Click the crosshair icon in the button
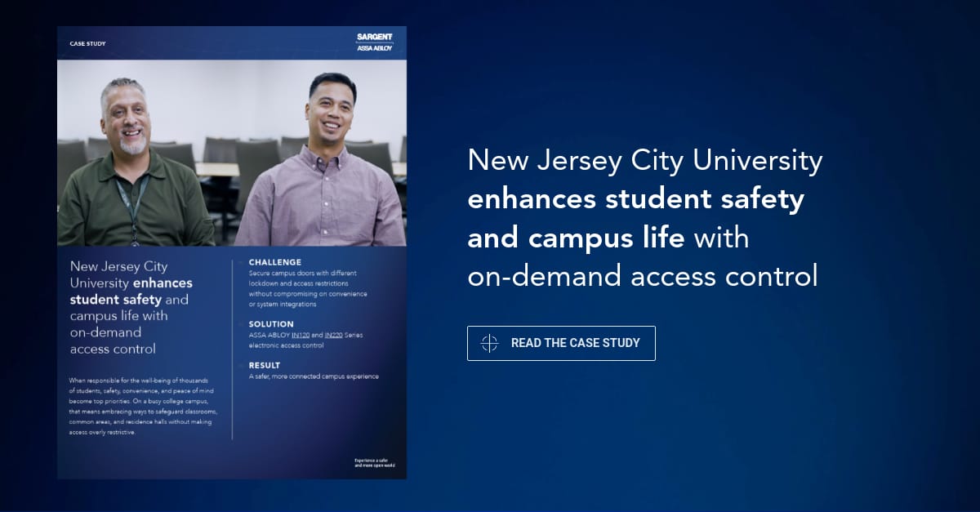 [489, 343]
